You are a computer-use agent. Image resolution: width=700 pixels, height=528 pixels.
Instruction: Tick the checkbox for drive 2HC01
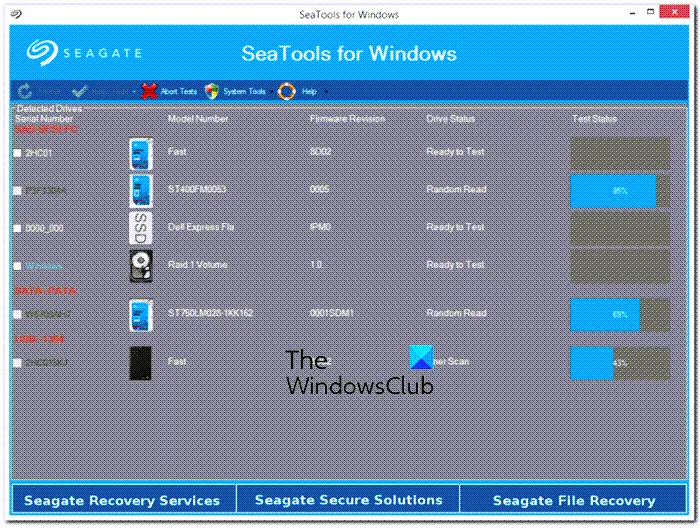17,153
